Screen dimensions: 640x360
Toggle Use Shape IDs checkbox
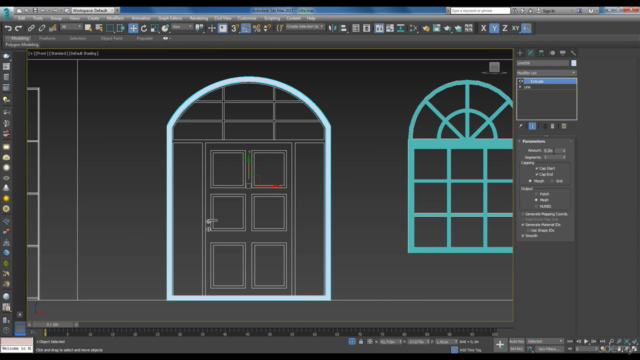[528, 230]
